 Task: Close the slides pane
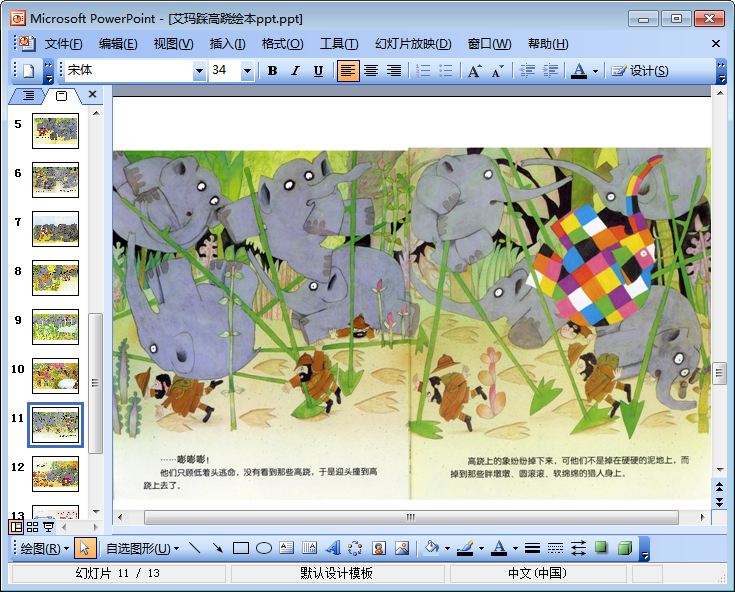(x=92, y=94)
